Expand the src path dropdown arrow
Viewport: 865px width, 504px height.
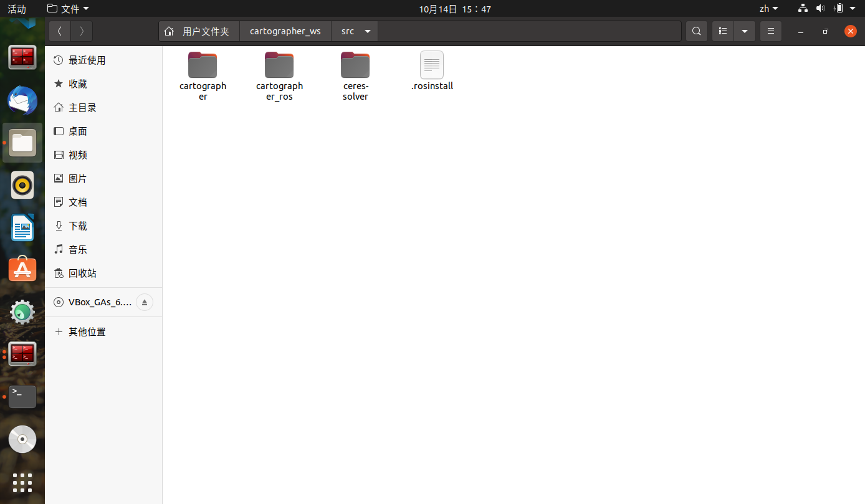[368, 31]
